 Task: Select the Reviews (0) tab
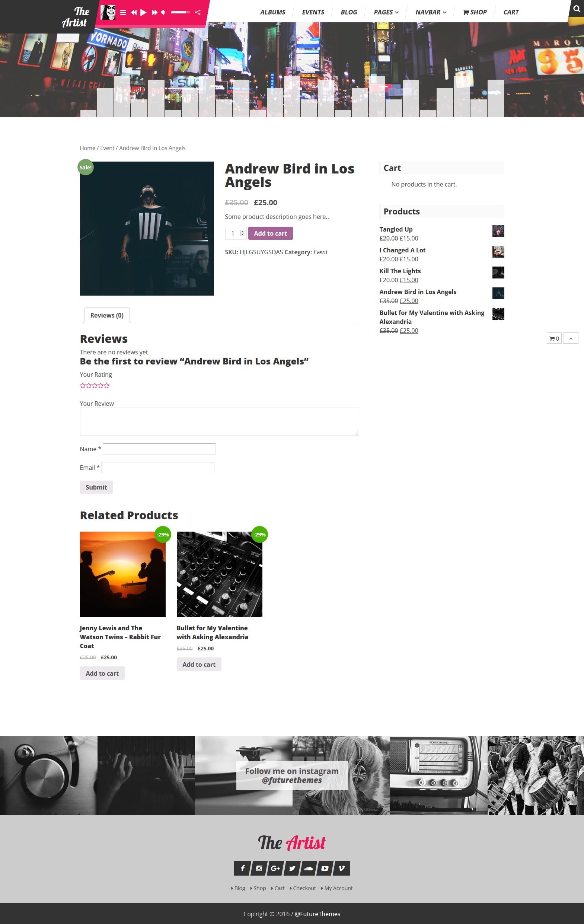(x=107, y=315)
